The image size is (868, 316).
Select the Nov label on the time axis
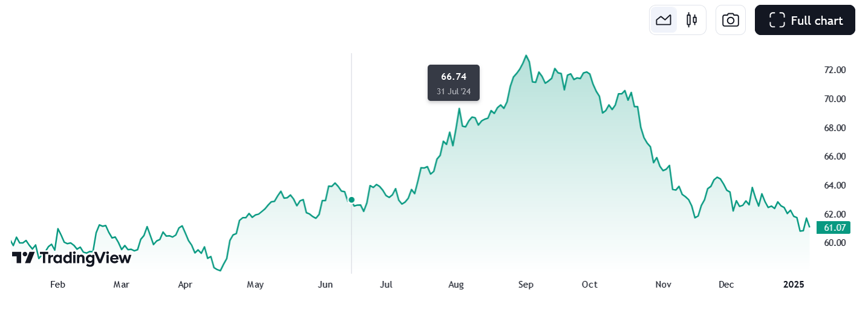664,285
